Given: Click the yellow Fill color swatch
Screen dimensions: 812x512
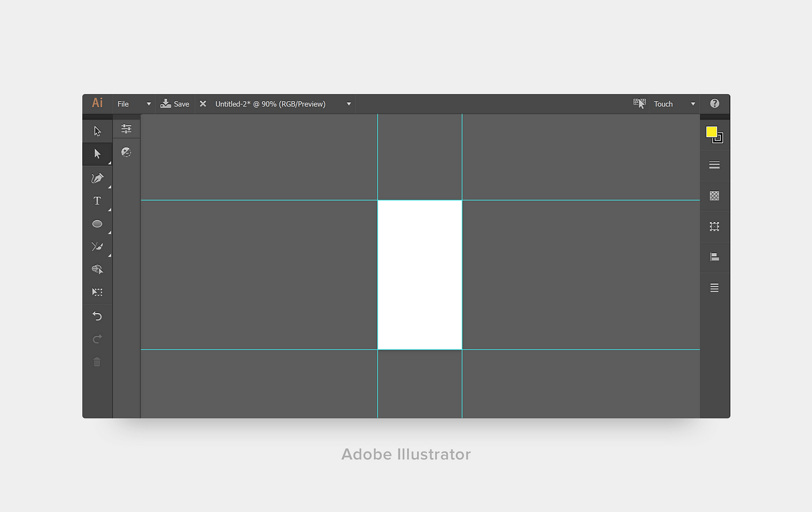Looking at the screenshot, I should [x=711, y=132].
